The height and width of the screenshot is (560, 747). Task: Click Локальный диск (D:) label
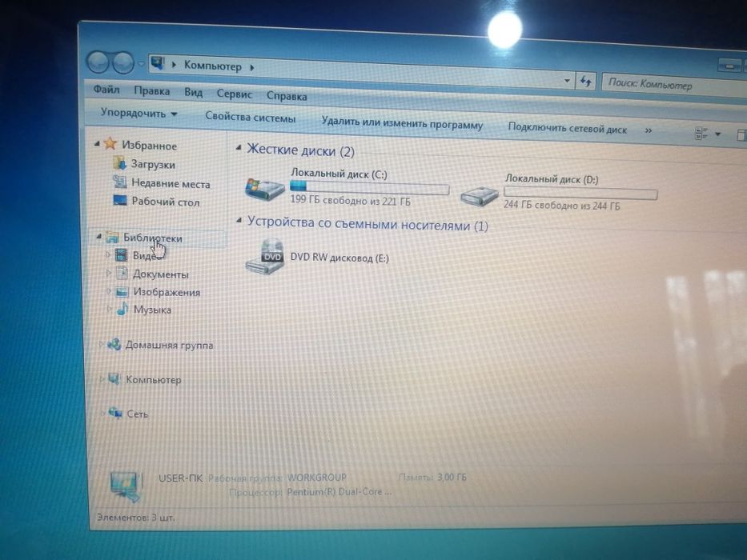(552, 179)
